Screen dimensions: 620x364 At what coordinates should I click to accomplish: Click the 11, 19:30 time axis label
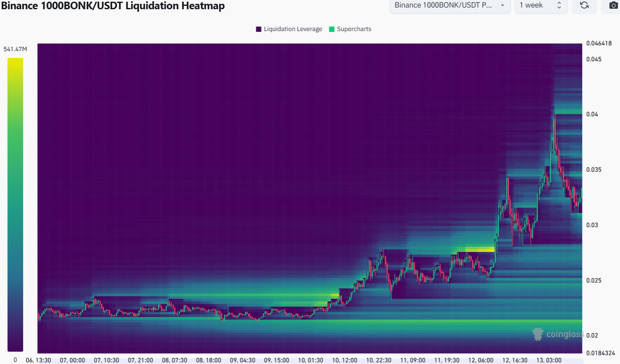pyautogui.click(x=447, y=360)
